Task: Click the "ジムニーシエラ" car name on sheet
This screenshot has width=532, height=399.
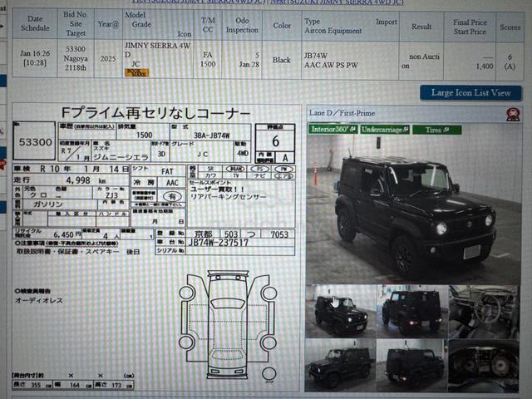Action: [121, 157]
